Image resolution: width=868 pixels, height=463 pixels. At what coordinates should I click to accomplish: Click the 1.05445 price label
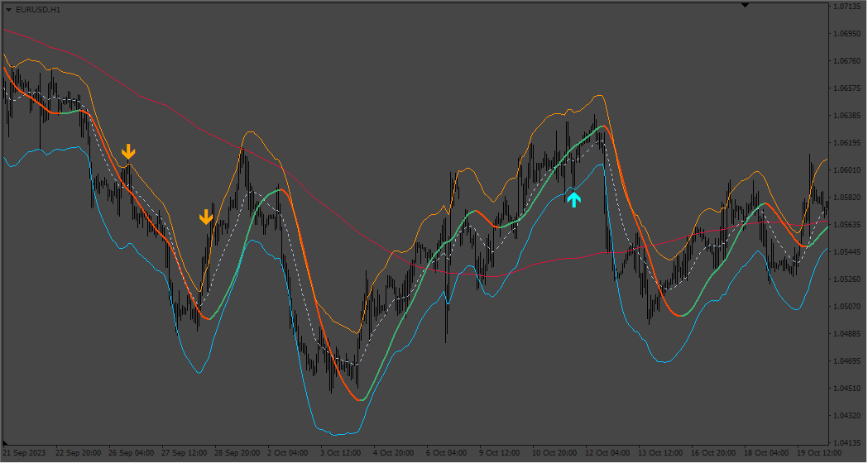coord(847,251)
